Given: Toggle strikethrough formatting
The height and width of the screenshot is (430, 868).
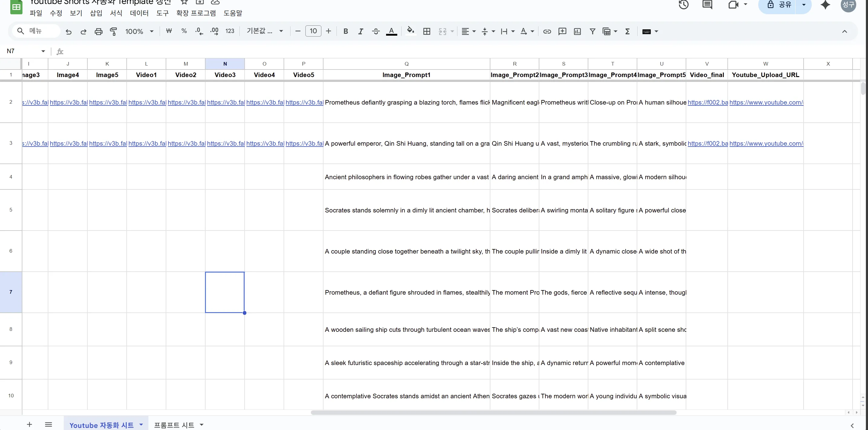Looking at the screenshot, I should 376,32.
